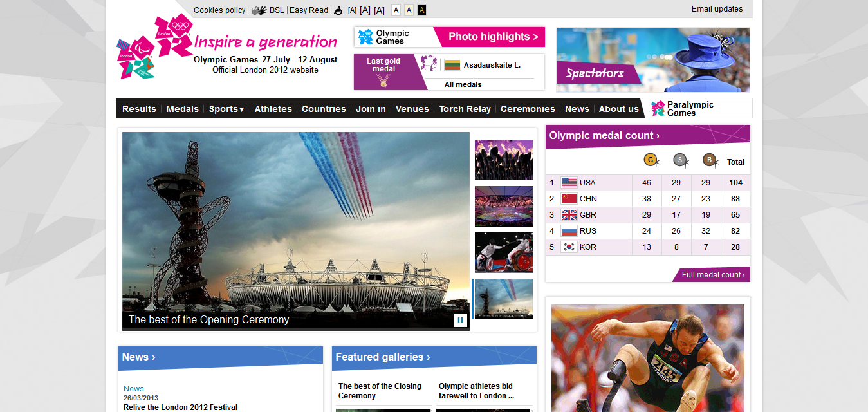Click The best of the Opening Ceremony caption
Image resolution: width=868 pixels, height=412 pixels.
point(208,319)
